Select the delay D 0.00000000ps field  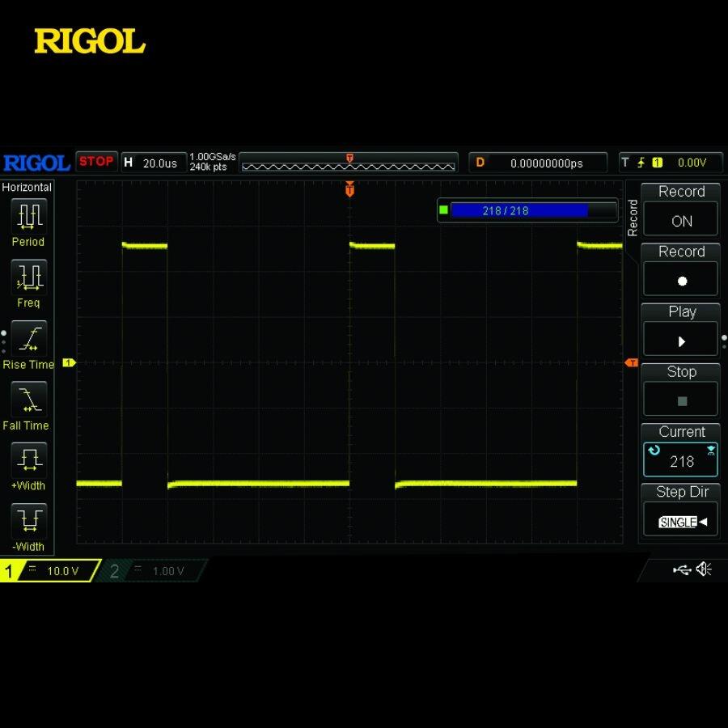coord(538,163)
